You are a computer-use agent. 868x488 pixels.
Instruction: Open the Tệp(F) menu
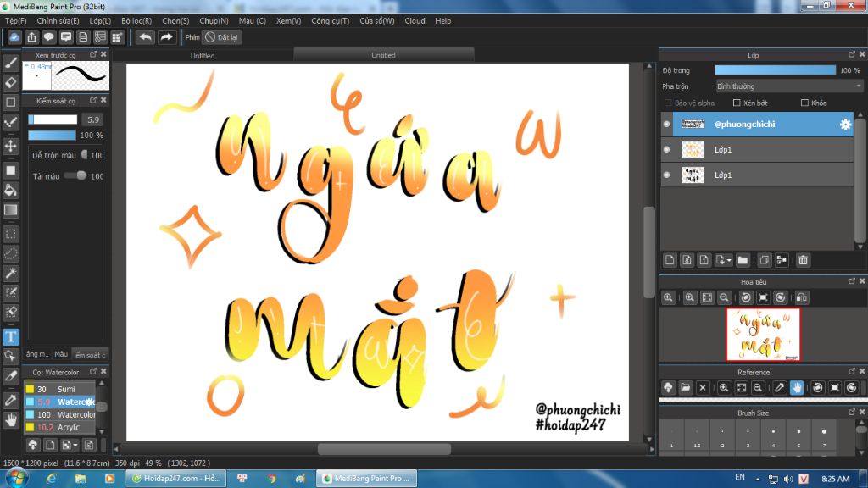point(16,20)
